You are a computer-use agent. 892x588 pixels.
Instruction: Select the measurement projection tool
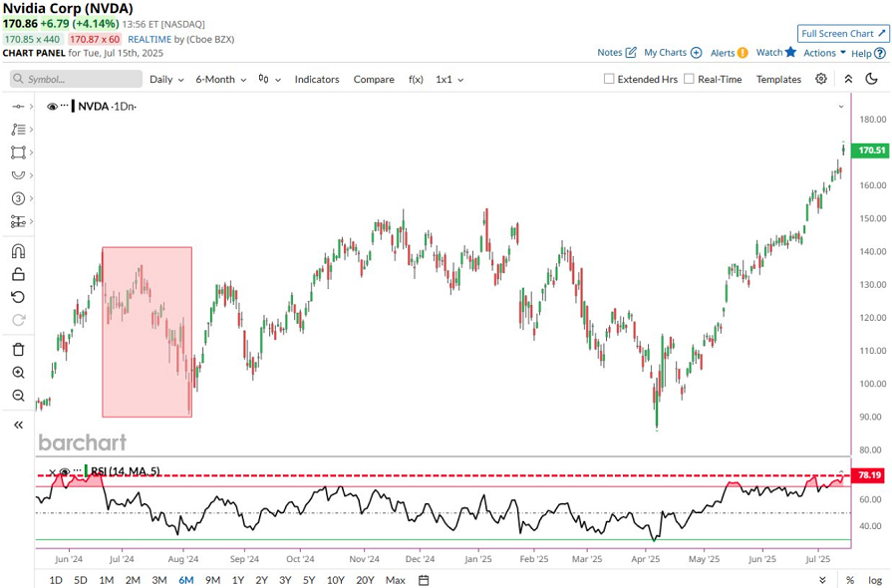click(18, 221)
